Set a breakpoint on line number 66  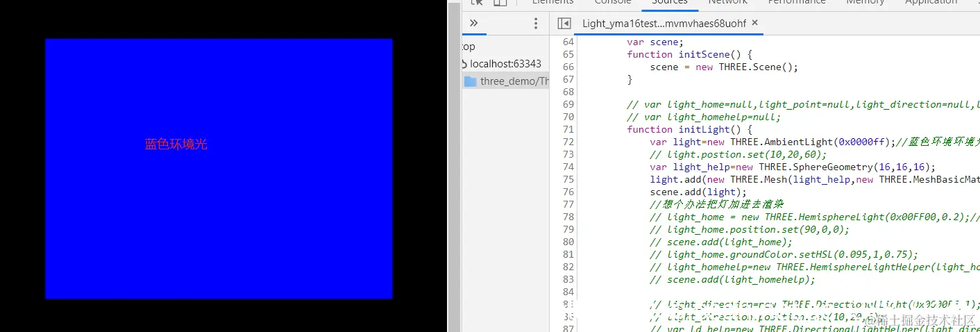568,67
